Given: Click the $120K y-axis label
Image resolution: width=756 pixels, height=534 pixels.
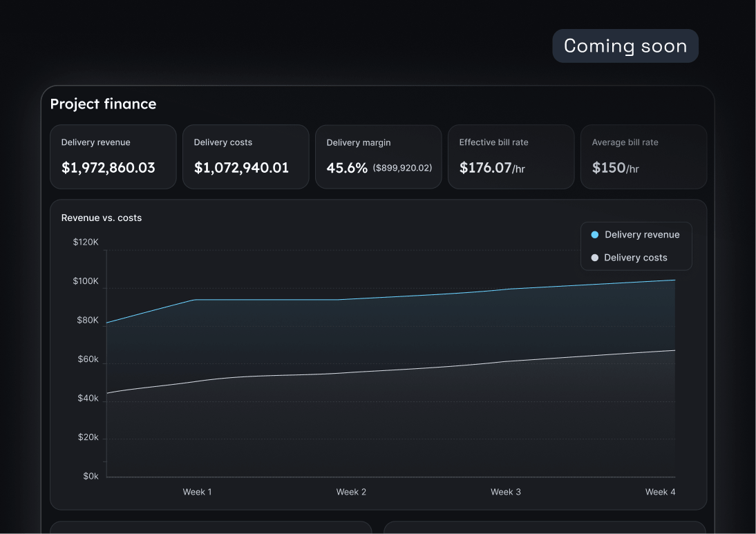Looking at the screenshot, I should [x=86, y=242].
